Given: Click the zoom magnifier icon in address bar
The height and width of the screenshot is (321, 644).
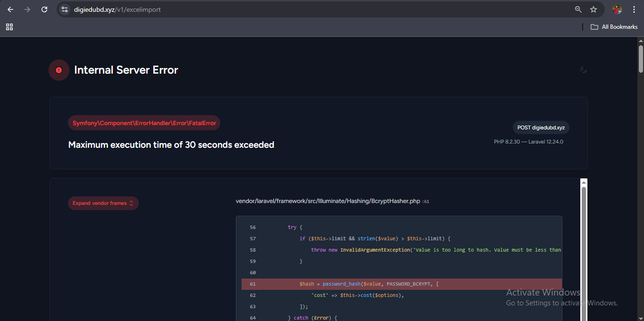Looking at the screenshot, I should (x=578, y=9).
